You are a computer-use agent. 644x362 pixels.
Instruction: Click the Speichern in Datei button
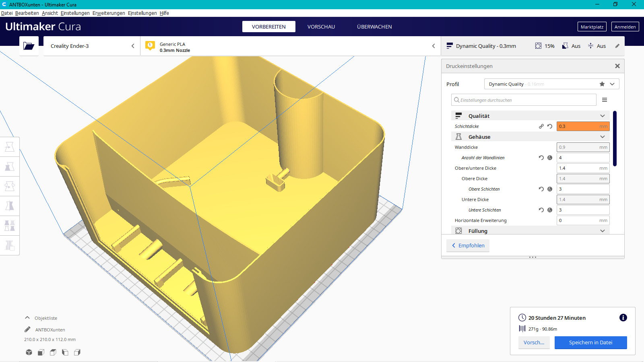(x=590, y=343)
